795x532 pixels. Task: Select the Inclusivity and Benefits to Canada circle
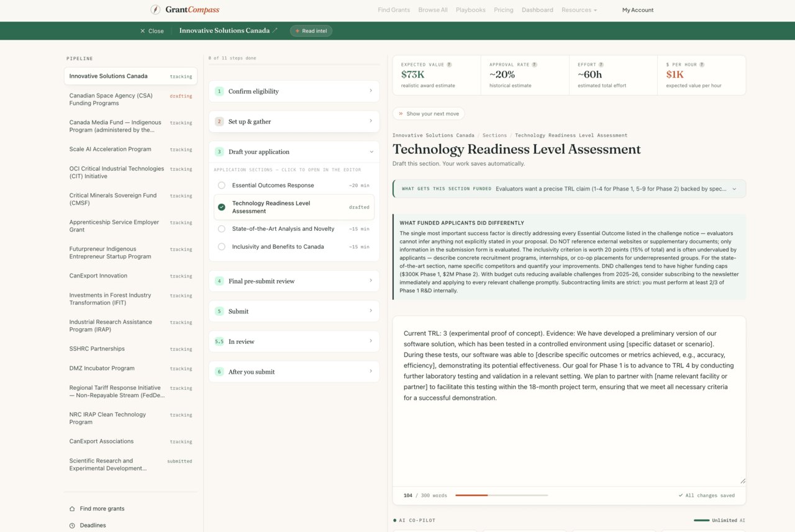(222, 247)
